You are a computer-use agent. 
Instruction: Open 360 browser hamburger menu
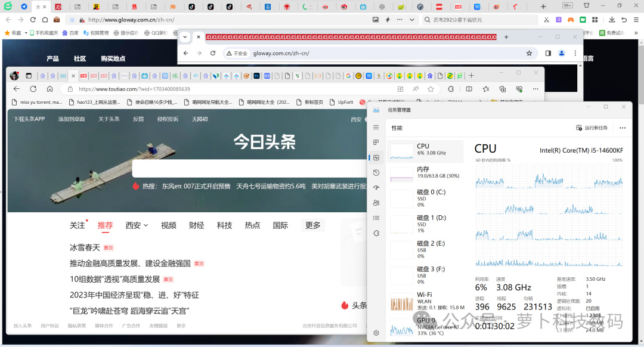click(x=636, y=20)
